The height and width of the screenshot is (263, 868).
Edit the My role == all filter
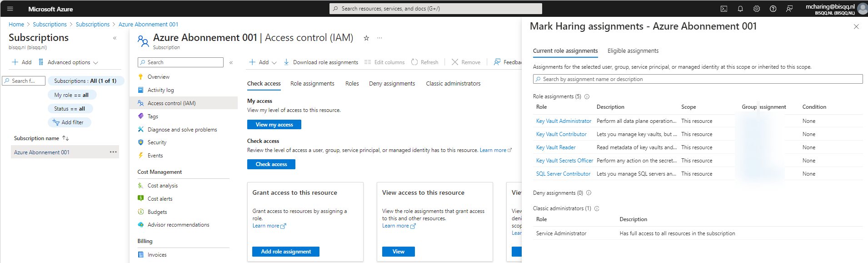72,95
